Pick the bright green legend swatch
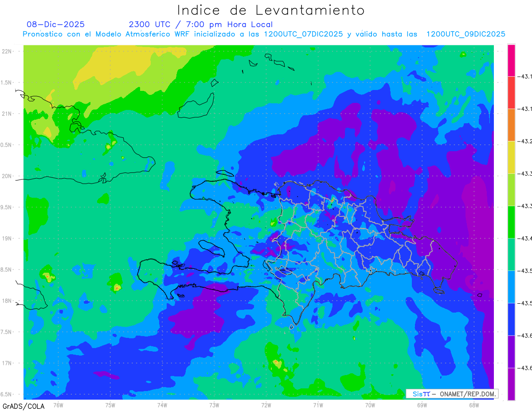Screen dimensions: 532x411 pos(511,222)
